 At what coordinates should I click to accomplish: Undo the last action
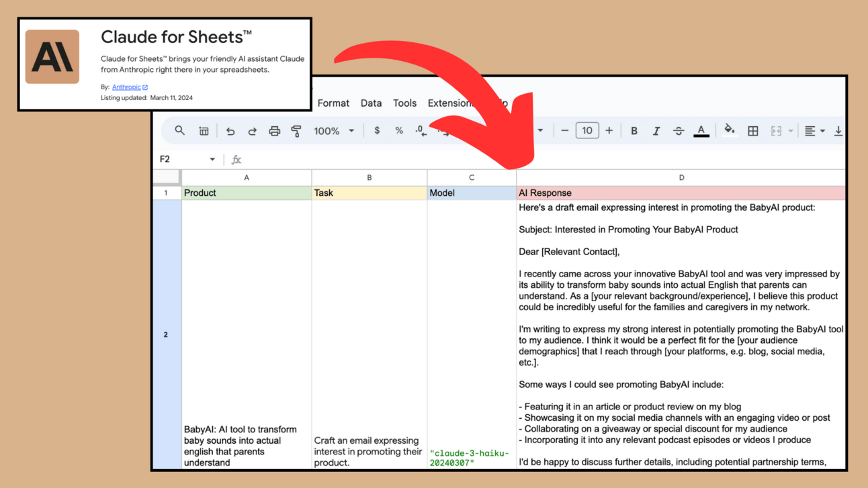230,132
